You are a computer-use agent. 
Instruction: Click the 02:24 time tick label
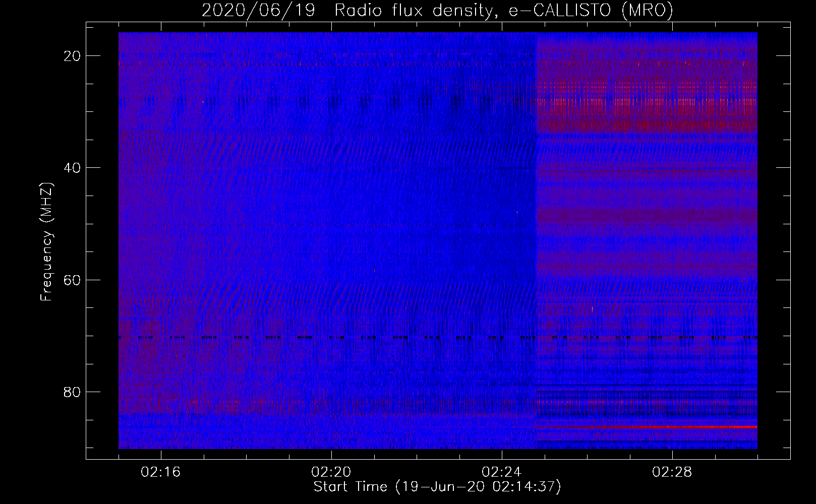pos(502,472)
